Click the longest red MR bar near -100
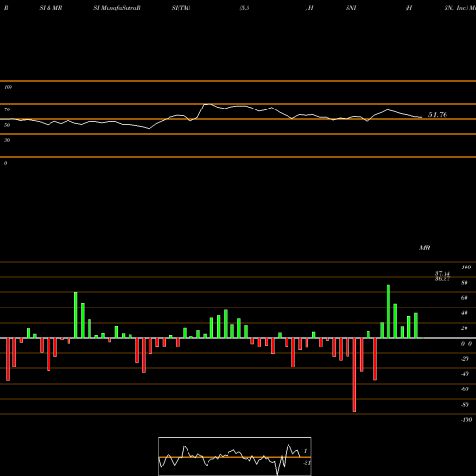Image resolution: width=476 pixels, height=476 pixels. click(354, 375)
